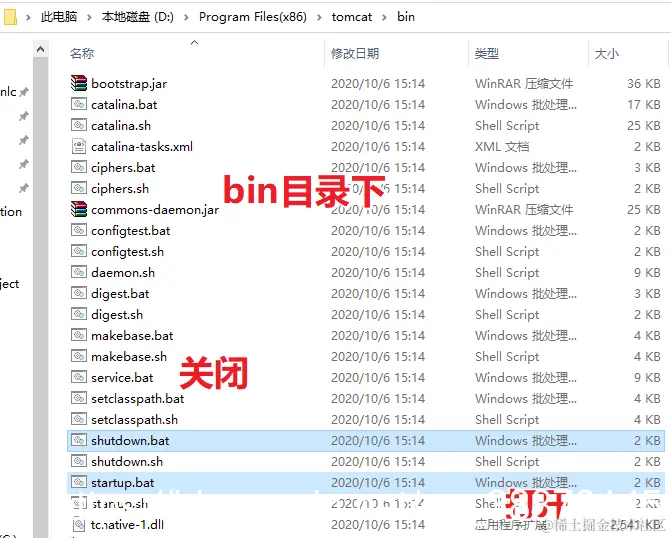Open the chevron dropdown after 此电脑

pos(89,17)
